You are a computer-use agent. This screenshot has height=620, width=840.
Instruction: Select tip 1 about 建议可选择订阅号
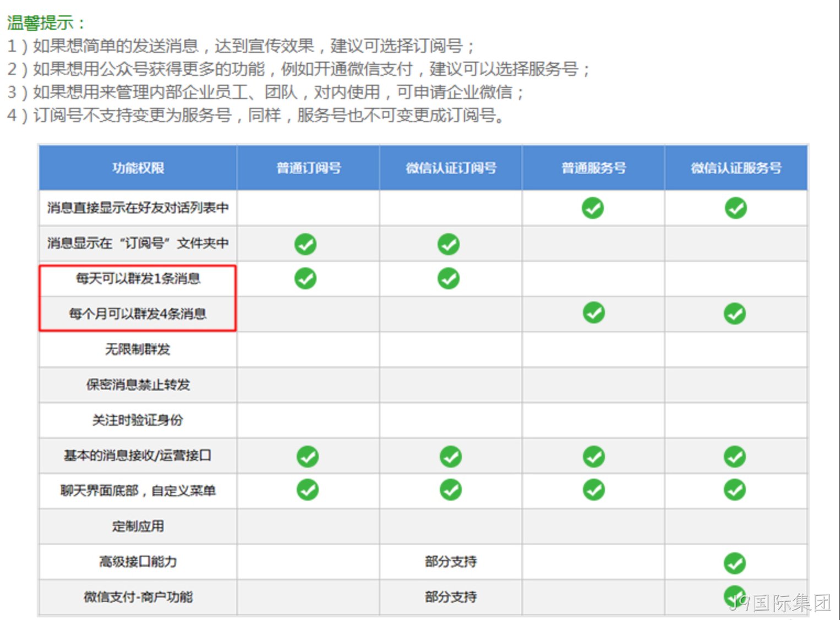coord(241,46)
